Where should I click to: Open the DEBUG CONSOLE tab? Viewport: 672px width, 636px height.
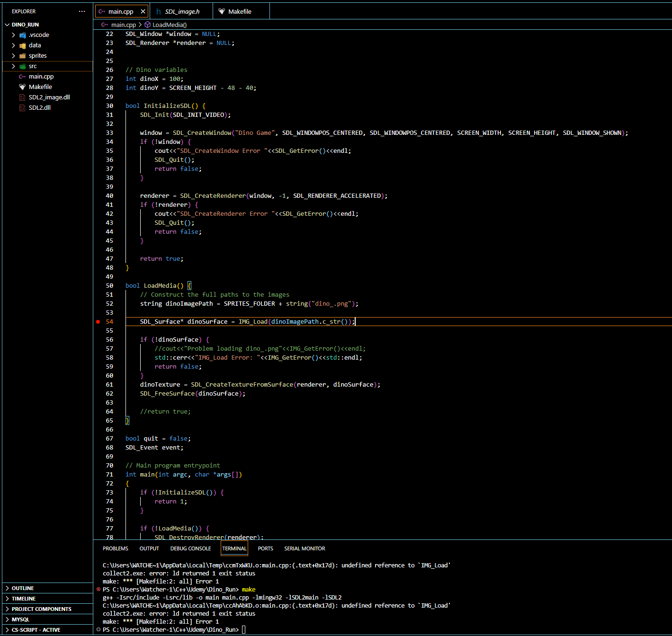click(191, 549)
